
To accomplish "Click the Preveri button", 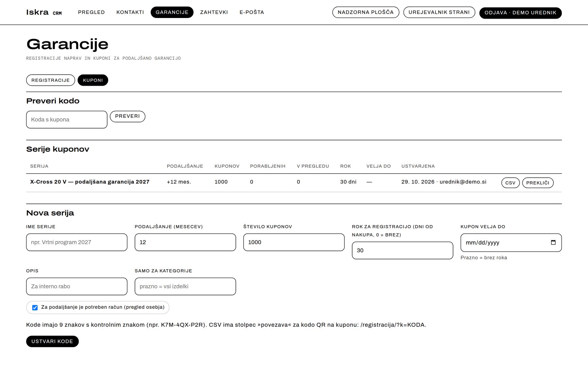I will tap(127, 116).
